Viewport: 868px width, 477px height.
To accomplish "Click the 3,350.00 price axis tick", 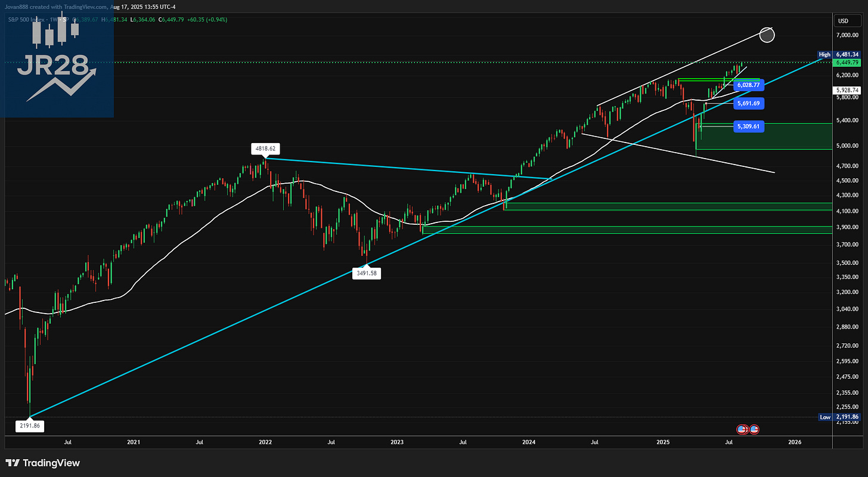I will (x=848, y=276).
